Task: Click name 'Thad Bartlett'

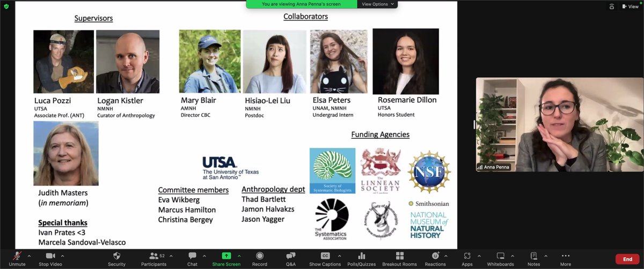Action: point(264,199)
